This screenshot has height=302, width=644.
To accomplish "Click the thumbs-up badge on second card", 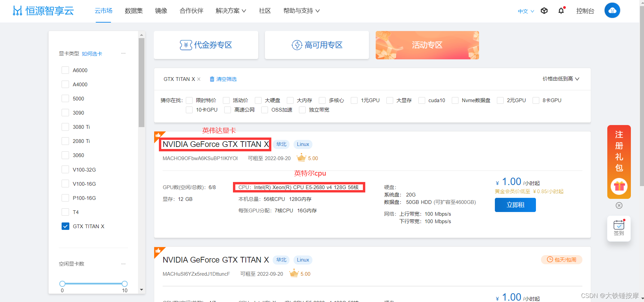I will point(158,251).
